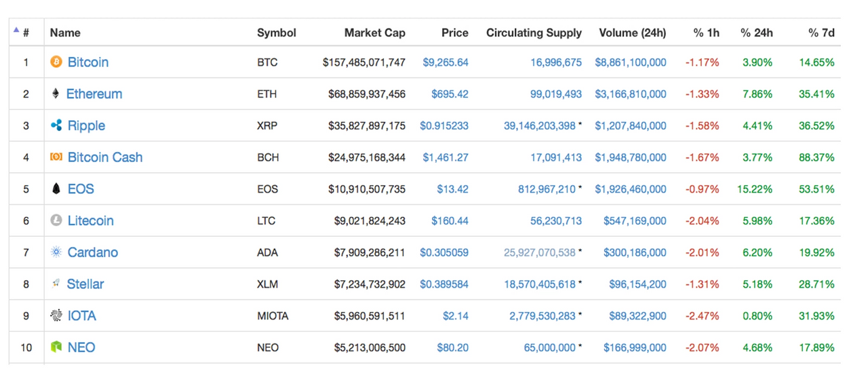Sort by Volume (24h) header
This screenshot has height=386, width=868.
633,33
